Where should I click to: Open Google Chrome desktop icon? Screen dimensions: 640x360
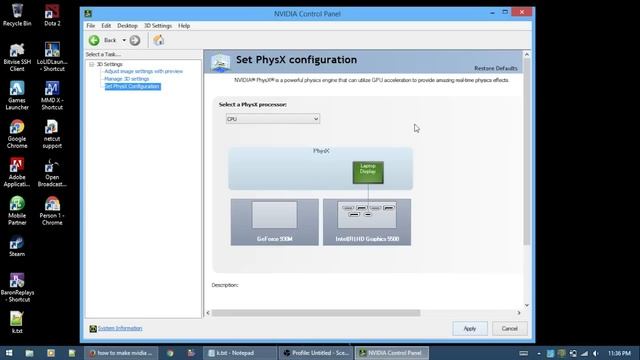[17, 134]
